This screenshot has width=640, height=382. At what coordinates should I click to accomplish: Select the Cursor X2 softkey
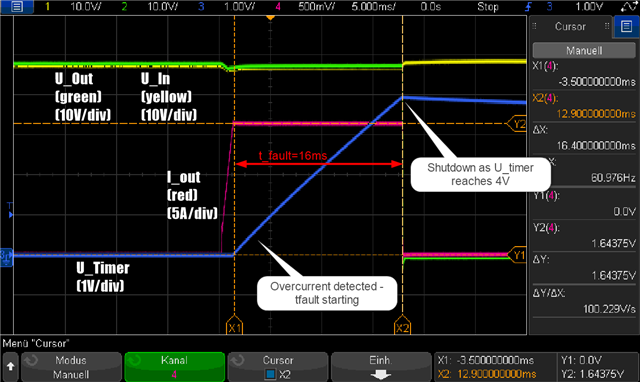click(278, 367)
